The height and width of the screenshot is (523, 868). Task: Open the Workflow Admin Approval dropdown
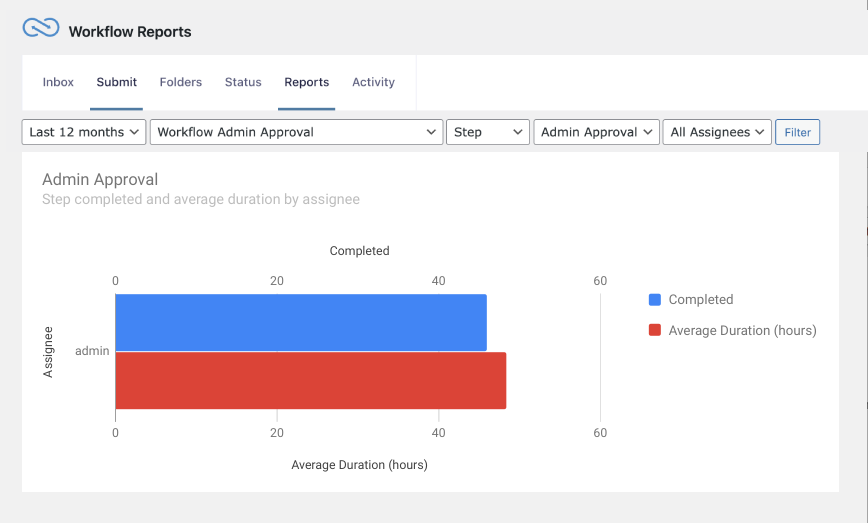pos(296,132)
